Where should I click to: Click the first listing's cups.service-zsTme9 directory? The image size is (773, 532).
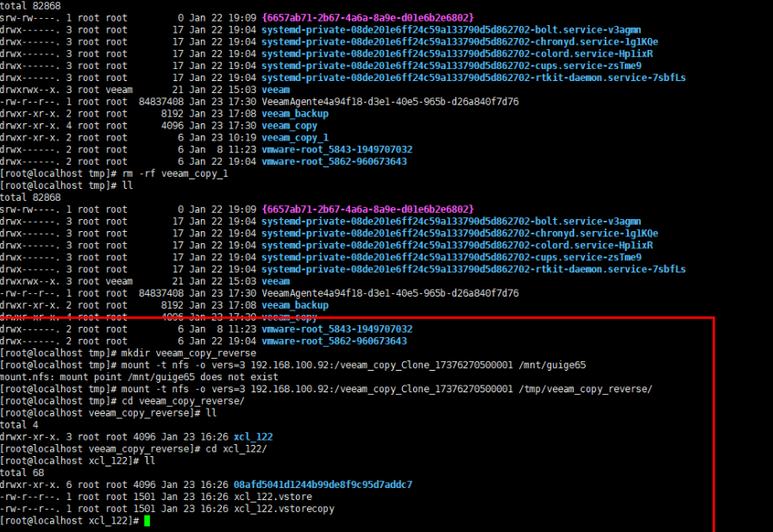[451, 65]
